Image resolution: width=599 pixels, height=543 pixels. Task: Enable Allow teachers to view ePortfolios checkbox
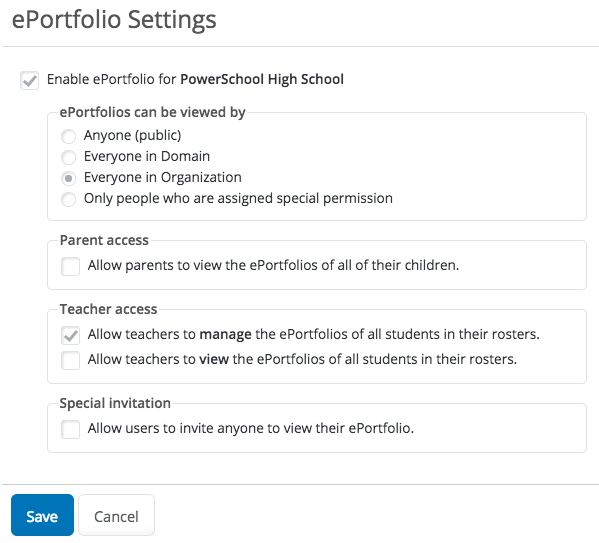tap(70, 360)
